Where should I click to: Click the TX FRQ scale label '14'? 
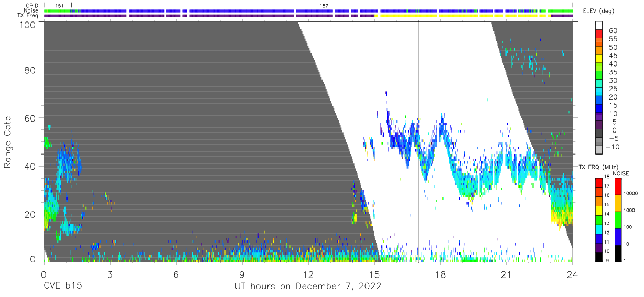click(607, 214)
